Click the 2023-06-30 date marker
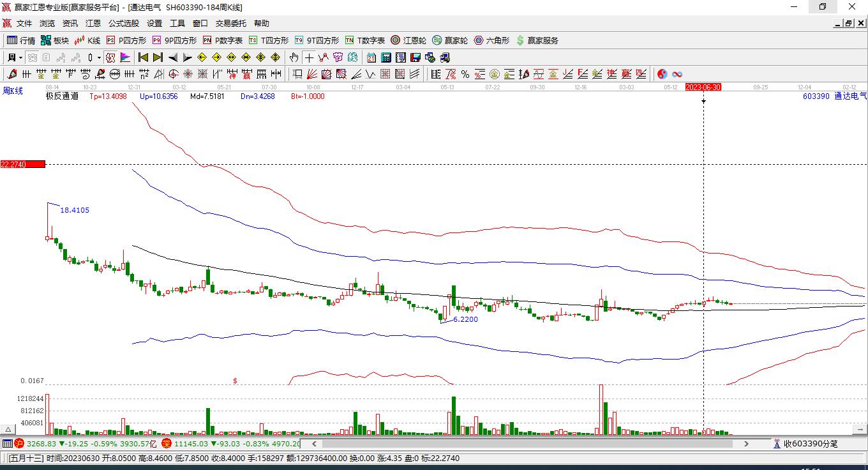The width and height of the screenshot is (868, 470). click(x=703, y=87)
